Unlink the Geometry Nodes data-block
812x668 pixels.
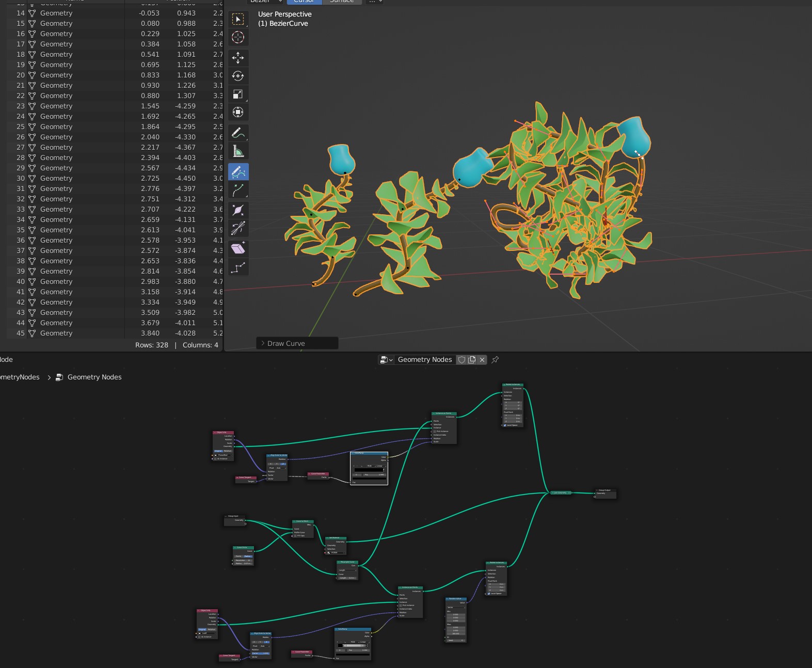coord(482,360)
